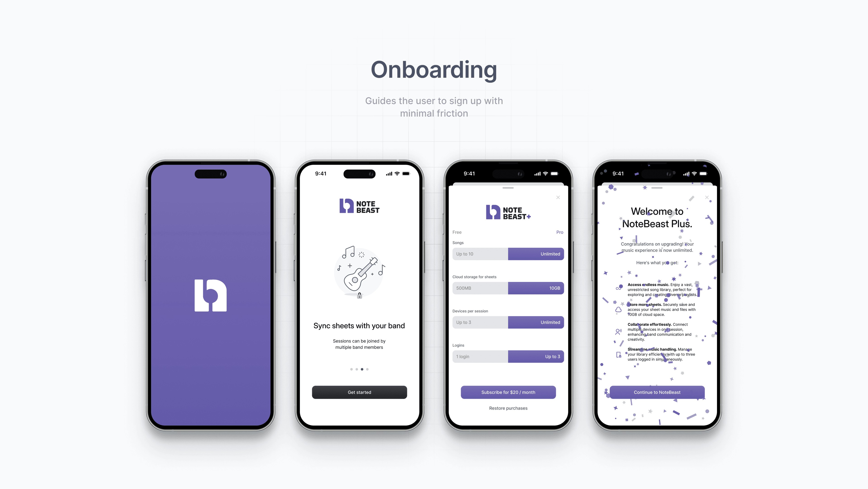Click the Restore purchases link
The height and width of the screenshot is (489, 868).
pyautogui.click(x=508, y=408)
